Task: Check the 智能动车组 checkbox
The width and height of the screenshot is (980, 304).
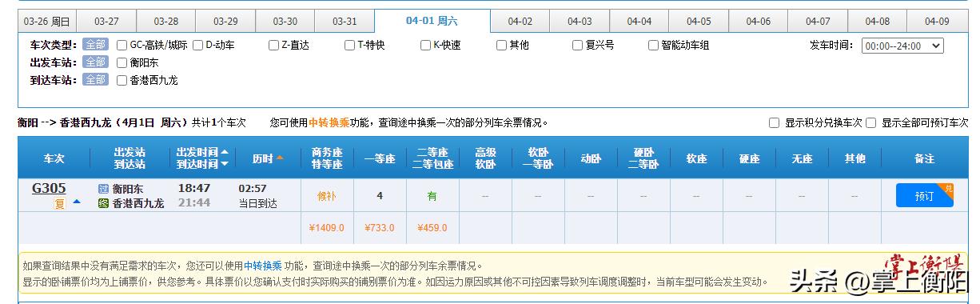Action: (654, 46)
